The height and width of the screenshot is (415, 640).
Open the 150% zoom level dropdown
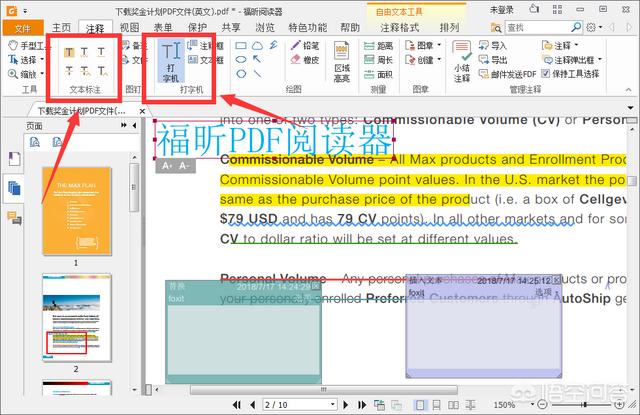[532, 404]
